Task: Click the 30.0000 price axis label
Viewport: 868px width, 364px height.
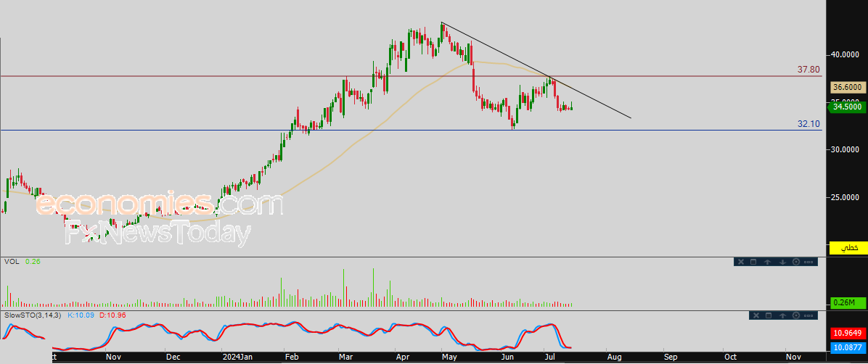Action: (x=846, y=150)
